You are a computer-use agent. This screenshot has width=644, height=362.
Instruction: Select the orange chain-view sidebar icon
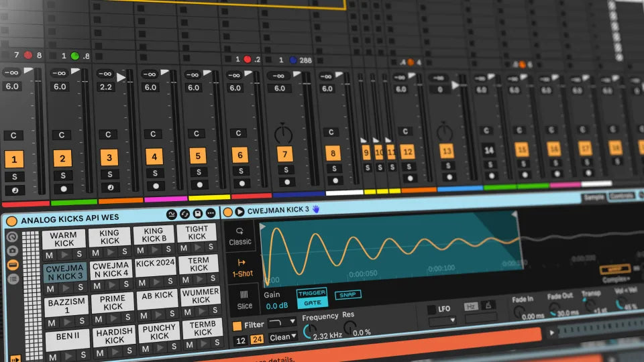pyautogui.click(x=13, y=265)
